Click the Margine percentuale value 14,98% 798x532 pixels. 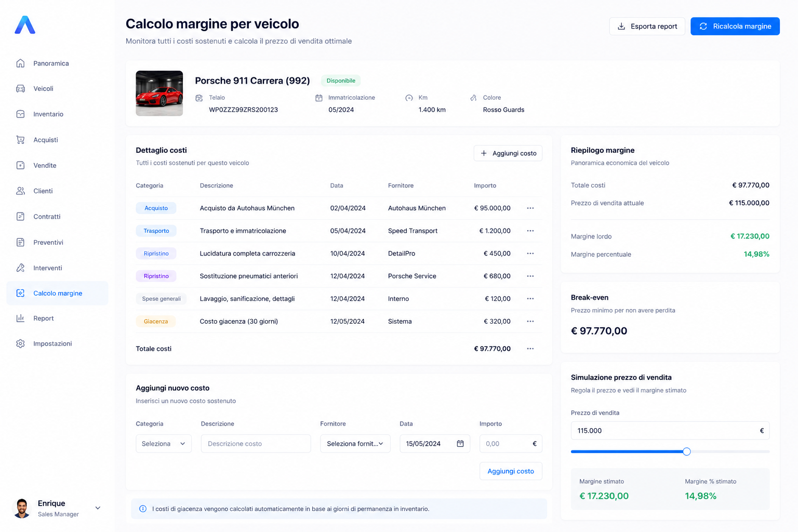point(756,254)
